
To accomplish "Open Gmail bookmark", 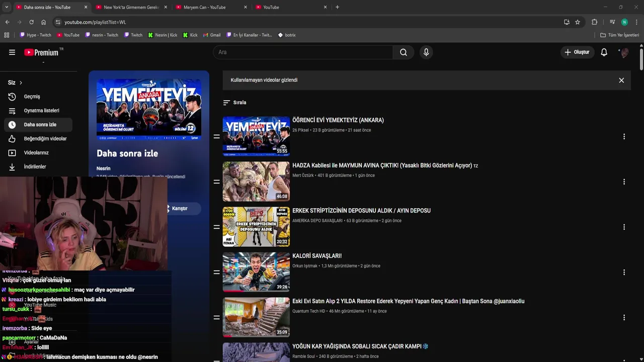I will pos(212,35).
